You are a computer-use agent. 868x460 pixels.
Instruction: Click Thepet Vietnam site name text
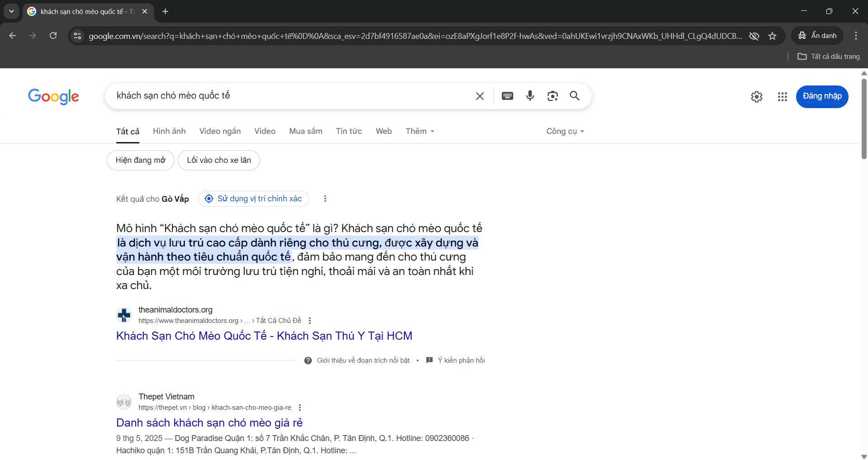tap(166, 397)
